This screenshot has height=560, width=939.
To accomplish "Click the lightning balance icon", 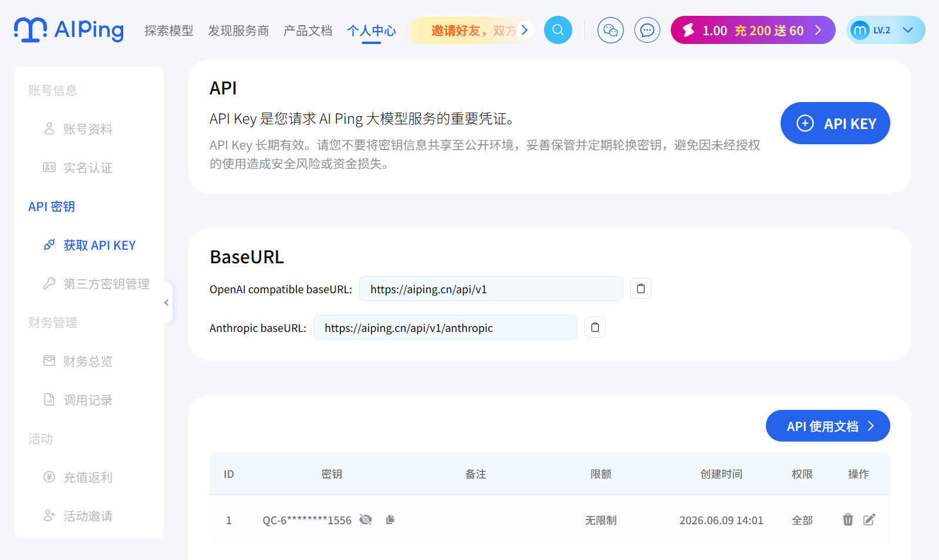I will (688, 30).
